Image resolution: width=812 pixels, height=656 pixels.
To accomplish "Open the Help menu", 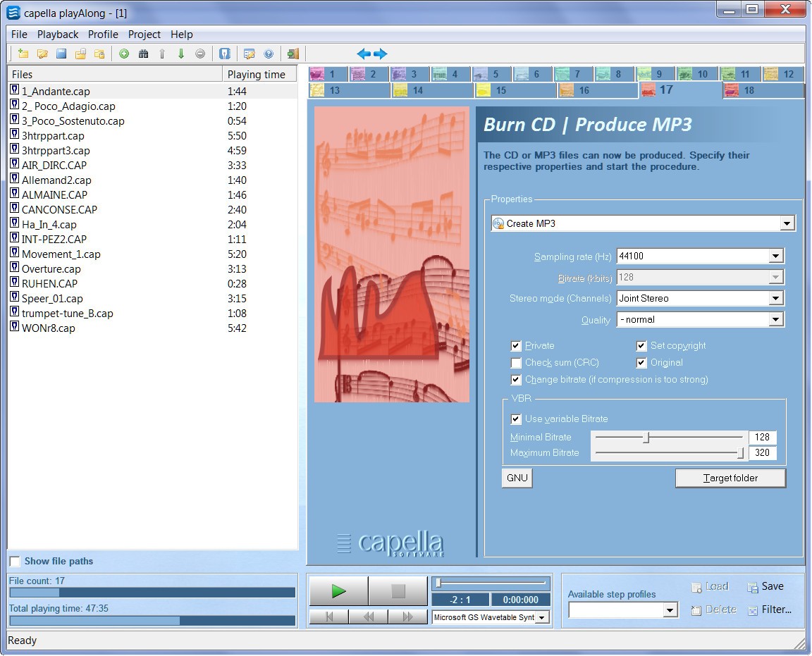I will (x=182, y=34).
